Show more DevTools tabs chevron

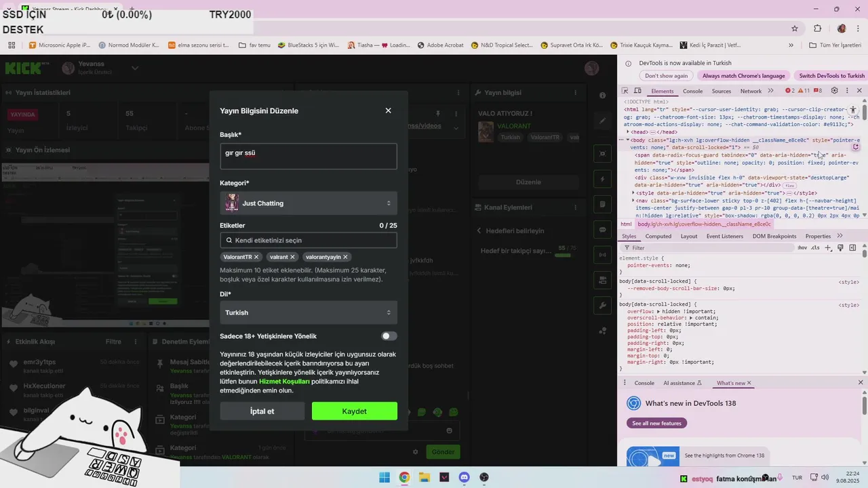coord(770,91)
